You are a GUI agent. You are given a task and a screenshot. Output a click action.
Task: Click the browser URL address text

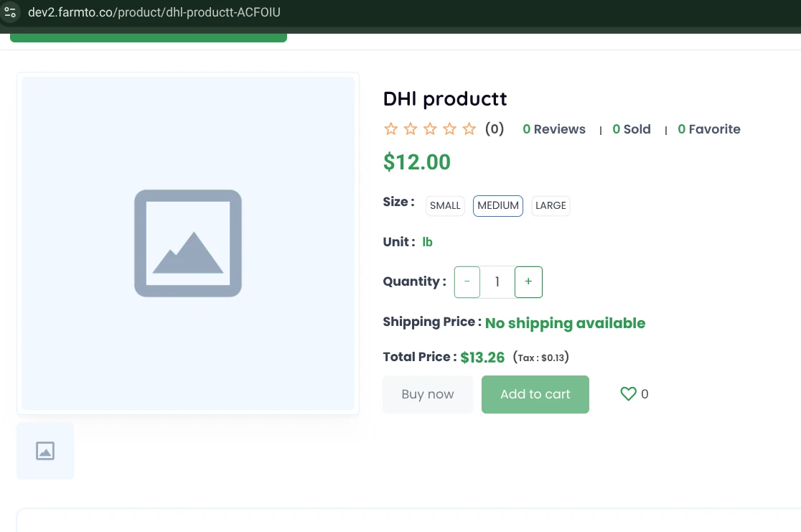click(154, 12)
